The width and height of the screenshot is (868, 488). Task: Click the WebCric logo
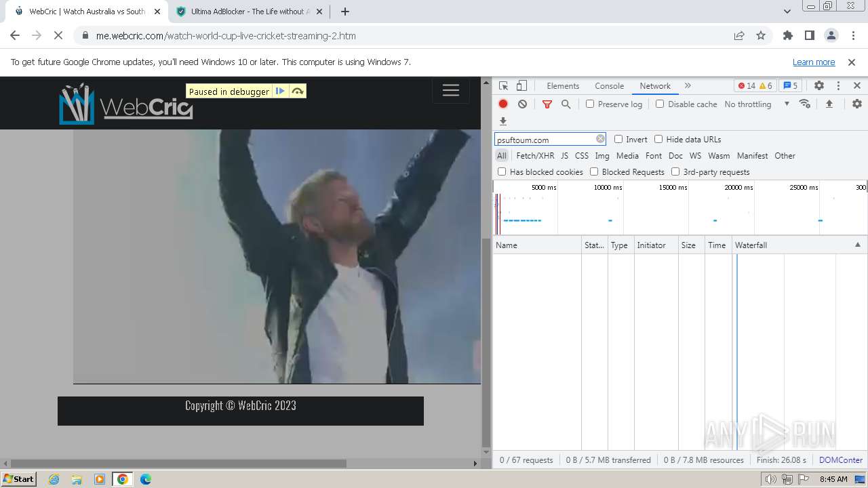tap(125, 104)
